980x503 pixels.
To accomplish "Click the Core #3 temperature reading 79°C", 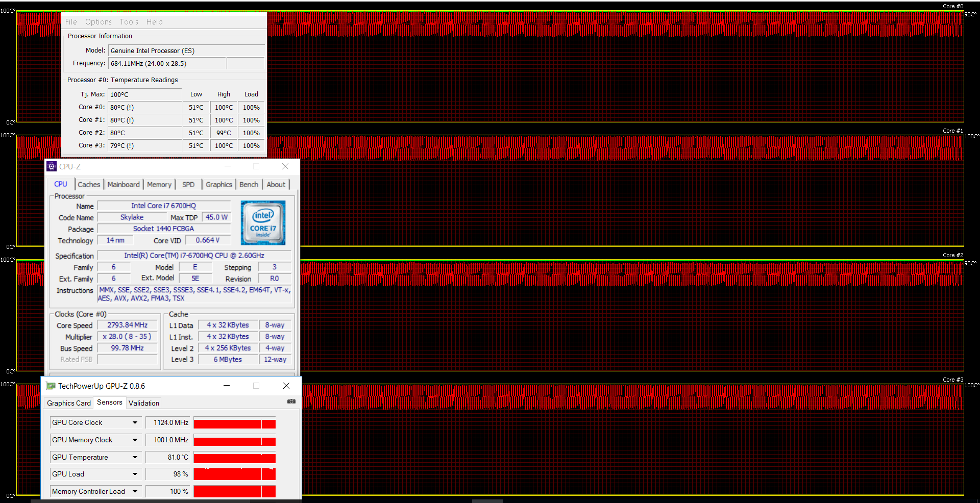I will pos(145,145).
